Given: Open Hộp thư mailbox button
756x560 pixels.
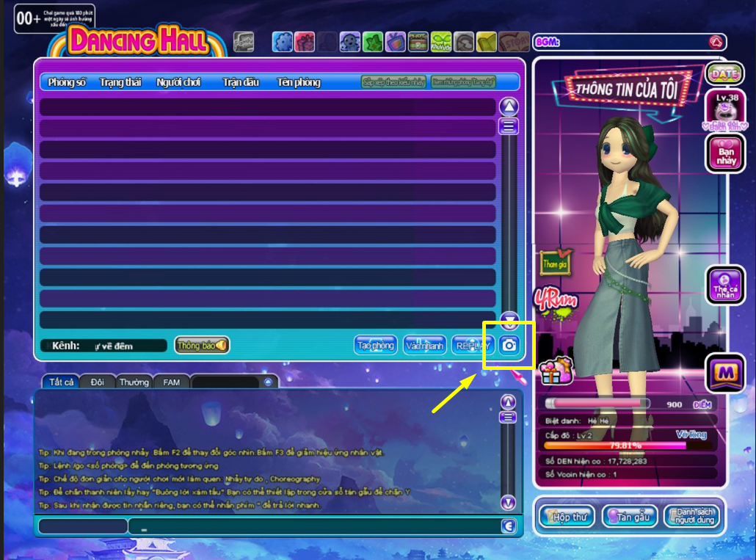Looking at the screenshot, I should point(566,517).
